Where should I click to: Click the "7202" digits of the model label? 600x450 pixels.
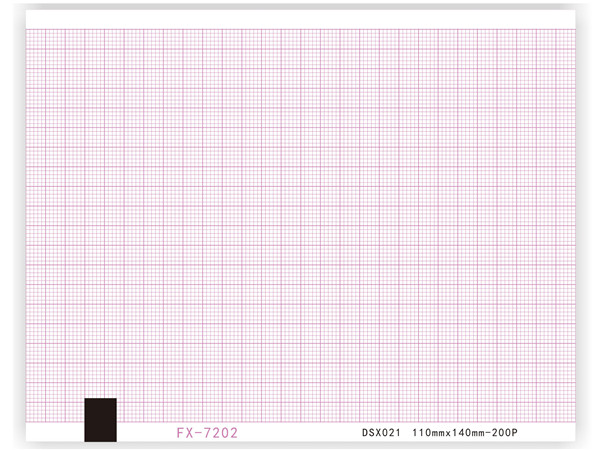(220, 433)
